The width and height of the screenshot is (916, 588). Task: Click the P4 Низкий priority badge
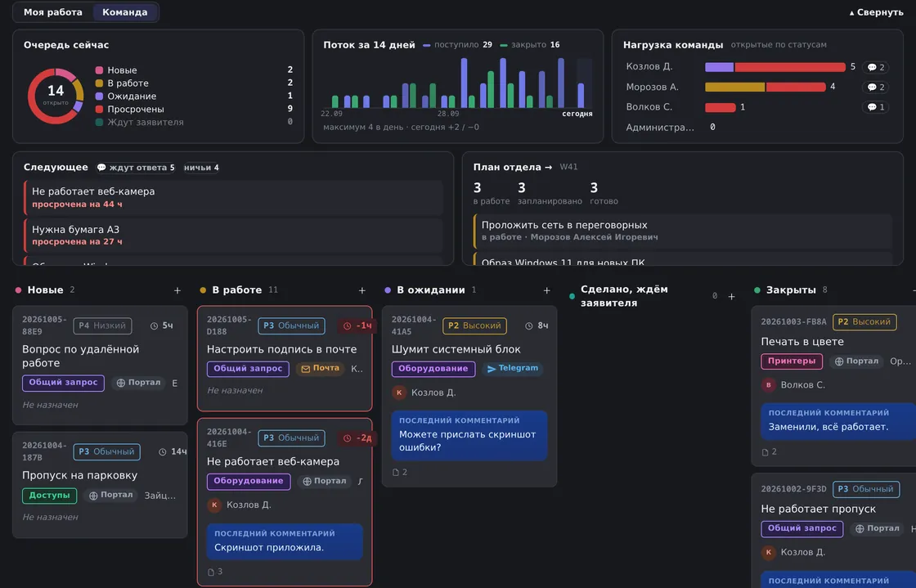click(x=102, y=325)
